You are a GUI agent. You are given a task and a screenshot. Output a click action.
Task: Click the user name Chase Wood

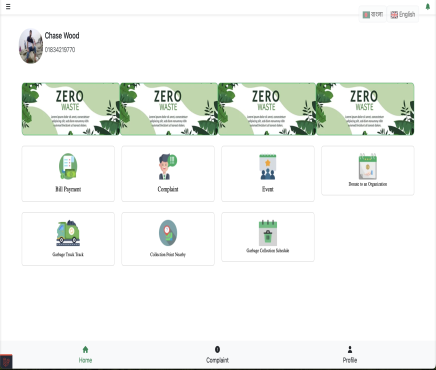[x=62, y=36]
